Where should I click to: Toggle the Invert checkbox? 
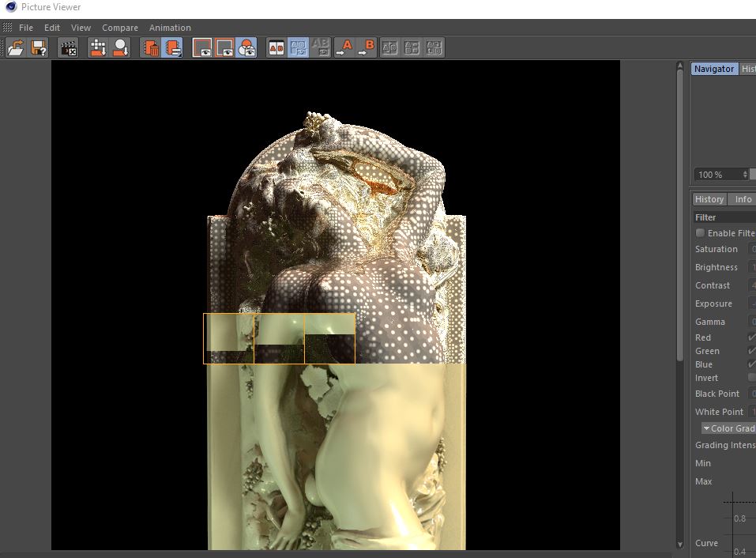click(x=752, y=377)
